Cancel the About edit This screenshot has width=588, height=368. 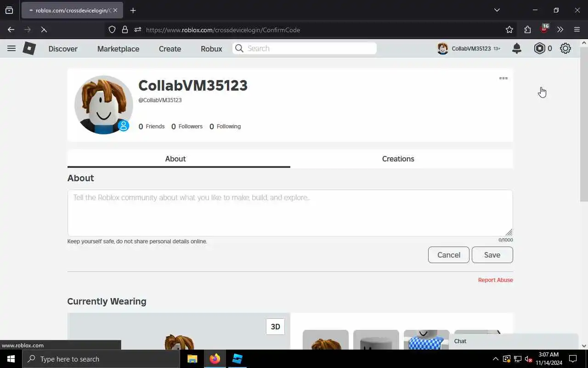(449, 255)
